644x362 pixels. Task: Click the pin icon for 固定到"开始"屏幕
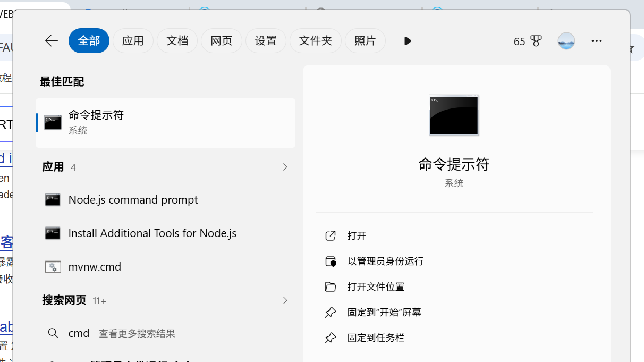(x=331, y=312)
